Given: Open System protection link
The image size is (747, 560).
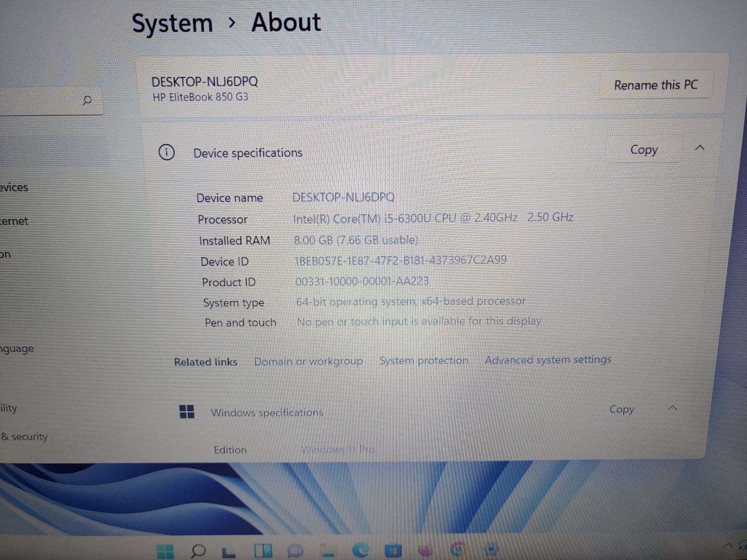Looking at the screenshot, I should (x=424, y=360).
